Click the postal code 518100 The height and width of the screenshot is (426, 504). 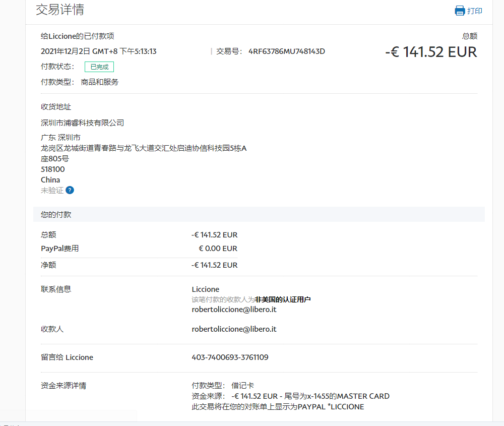tap(53, 169)
